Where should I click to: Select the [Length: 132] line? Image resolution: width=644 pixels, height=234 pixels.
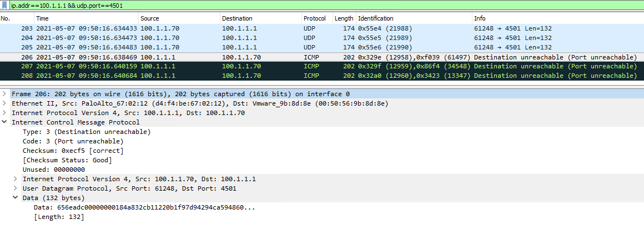[59, 217]
